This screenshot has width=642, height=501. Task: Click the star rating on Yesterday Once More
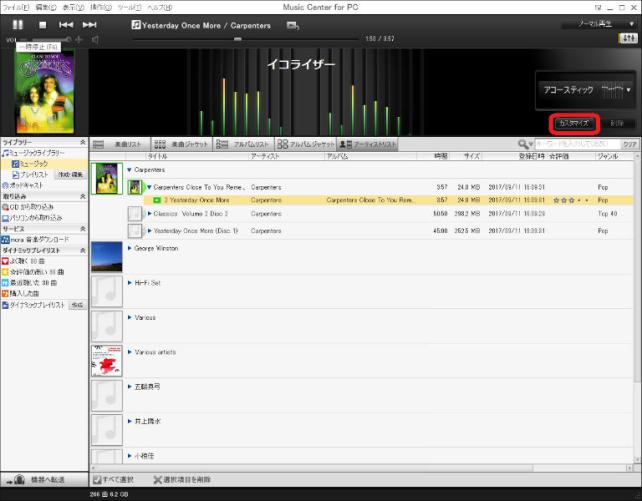pos(571,200)
